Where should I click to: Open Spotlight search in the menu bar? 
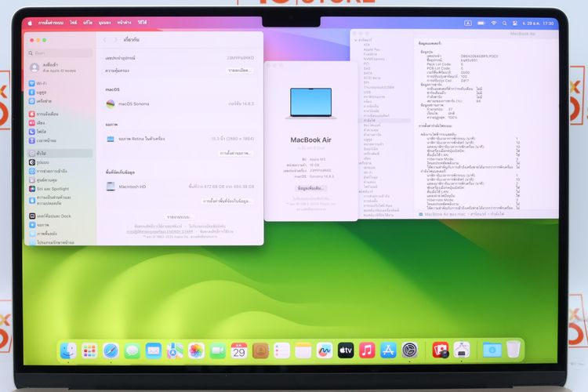[x=505, y=24]
